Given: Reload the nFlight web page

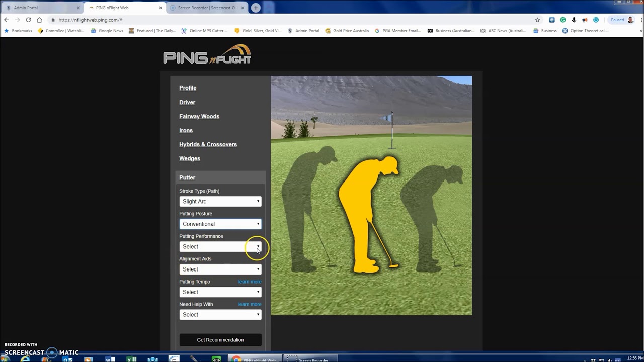Looking at the screenshot, I should point(28,20).
